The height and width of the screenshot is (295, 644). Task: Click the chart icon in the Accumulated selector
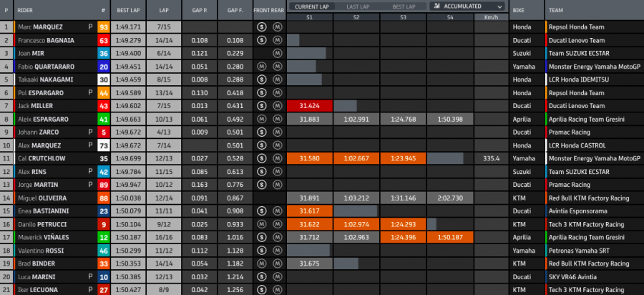[x=435, y=6]
